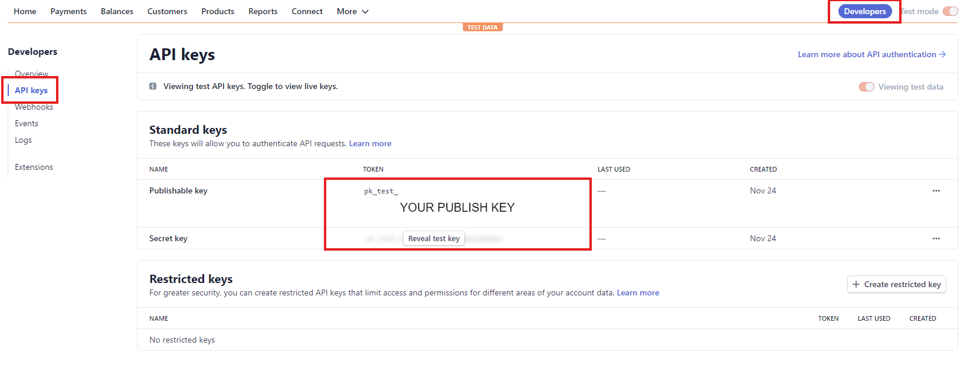980x388 pixels.
Task: Reveal the test secret key
Action: tap(434, 238)
